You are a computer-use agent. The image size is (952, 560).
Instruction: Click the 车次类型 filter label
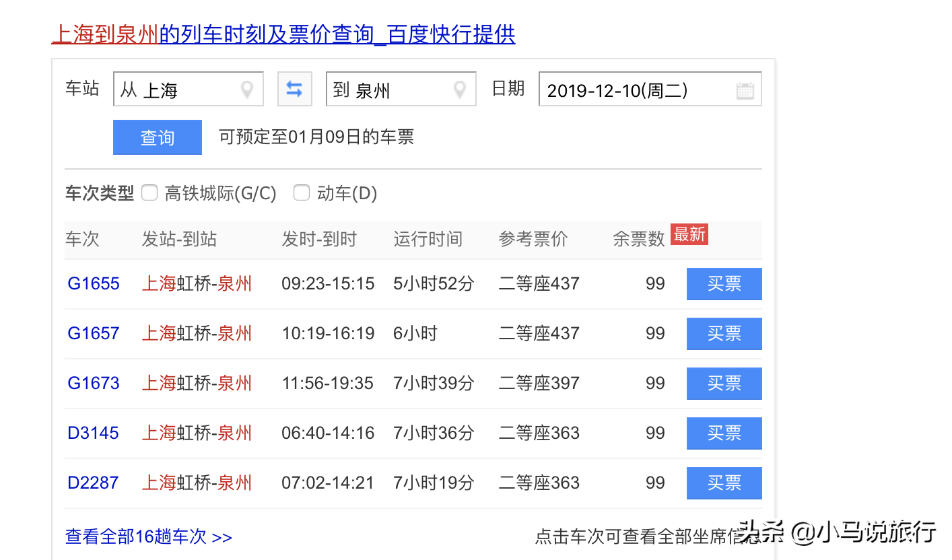(x=100, y=194)
